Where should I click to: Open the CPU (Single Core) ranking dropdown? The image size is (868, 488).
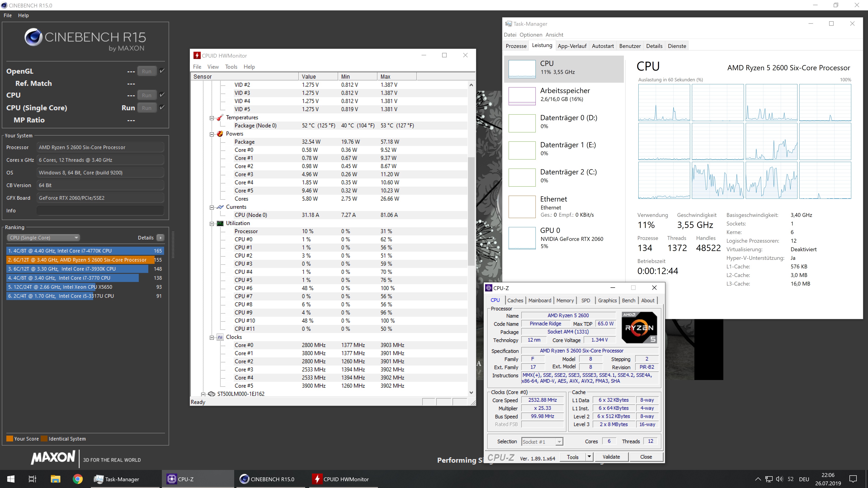click(43, 238)
